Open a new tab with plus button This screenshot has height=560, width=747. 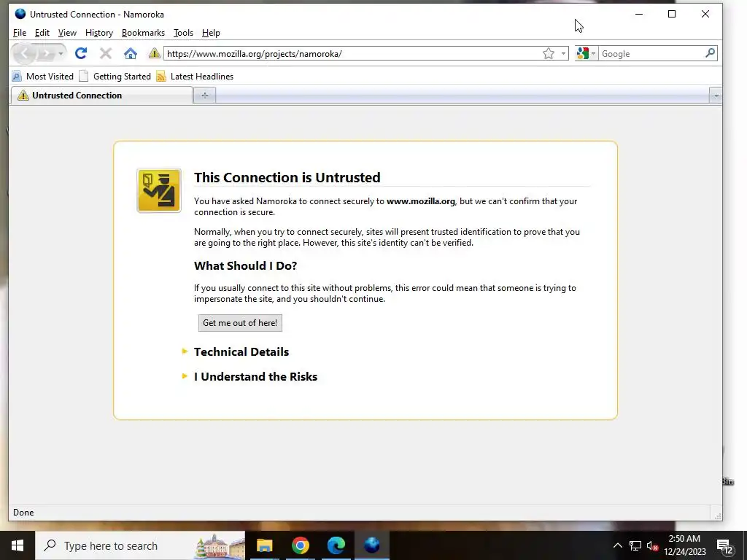coord(205,96)
